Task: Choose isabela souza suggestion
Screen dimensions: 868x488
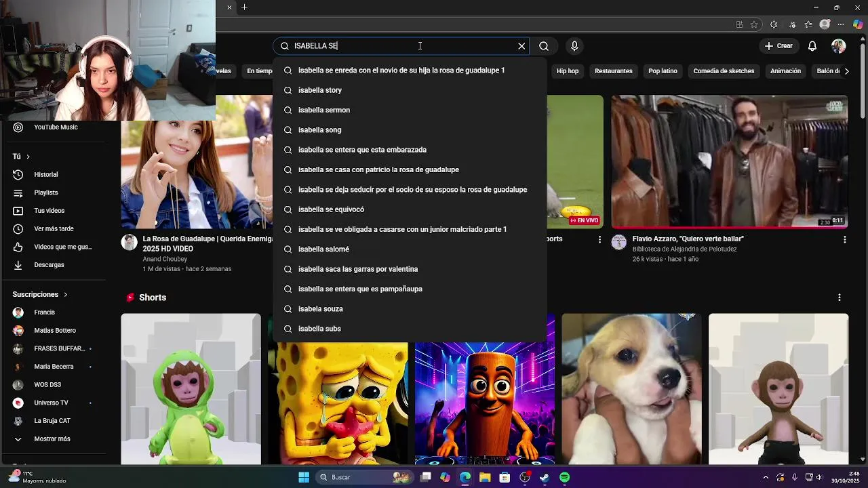Action: pos(410,309)
